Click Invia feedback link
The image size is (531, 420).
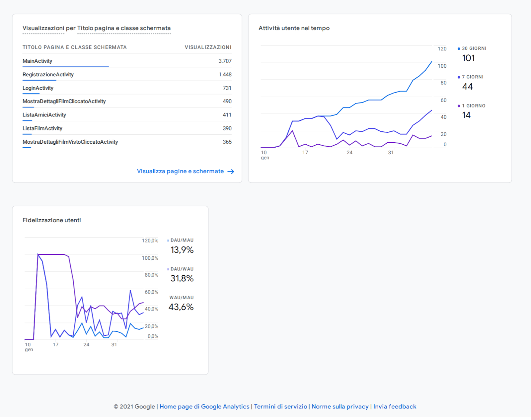(x=395, y=407)
